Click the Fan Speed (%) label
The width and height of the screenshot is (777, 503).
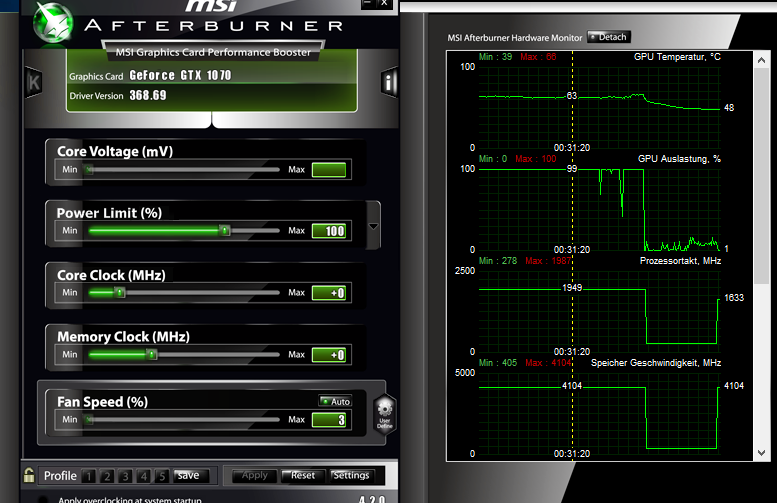(x=103, y=401)
